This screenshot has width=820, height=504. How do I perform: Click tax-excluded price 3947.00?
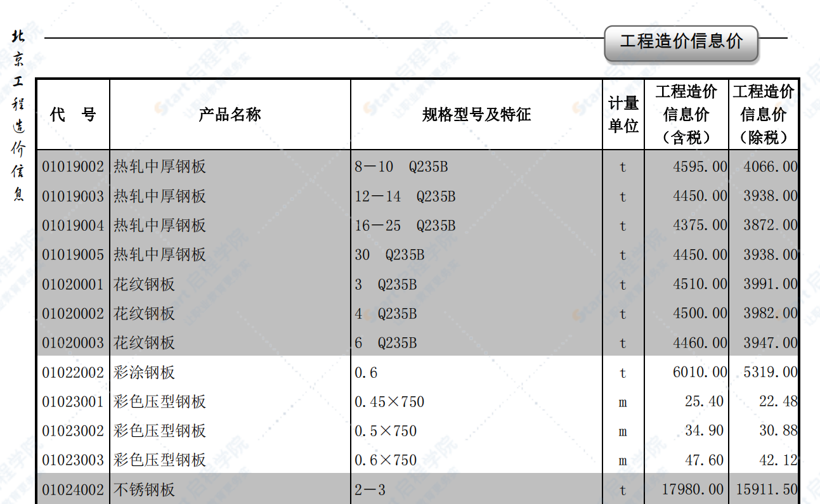tap(771, 343)
